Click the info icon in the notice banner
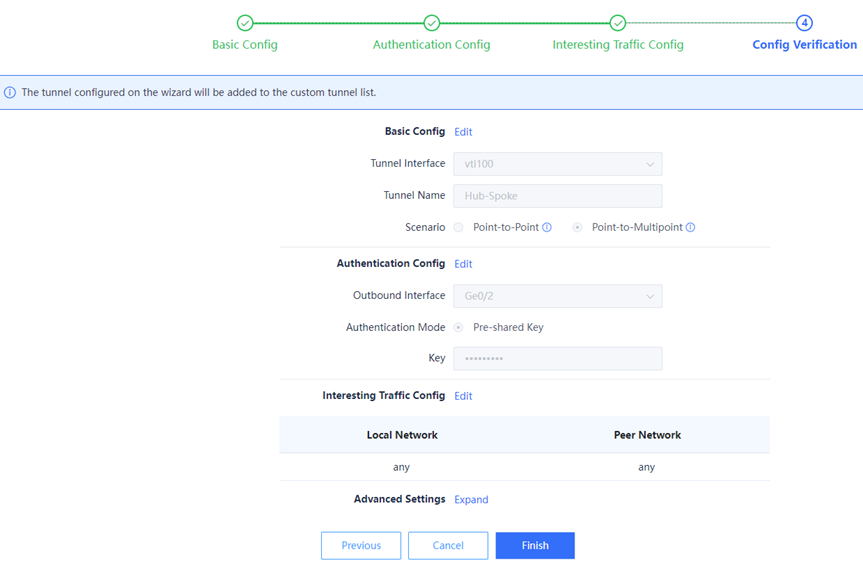Image resolution: width=863 pixels, height=563 pixels. [10, 93]
